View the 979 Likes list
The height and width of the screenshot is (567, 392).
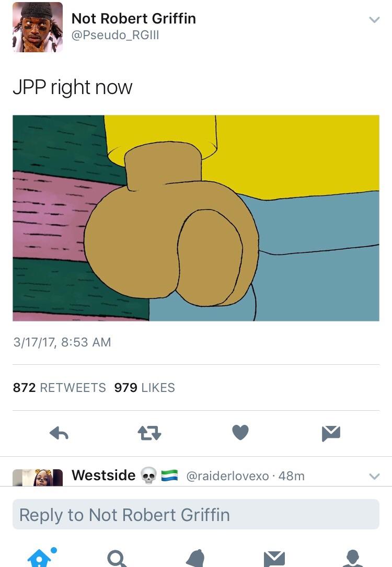(x=144, y=388)
